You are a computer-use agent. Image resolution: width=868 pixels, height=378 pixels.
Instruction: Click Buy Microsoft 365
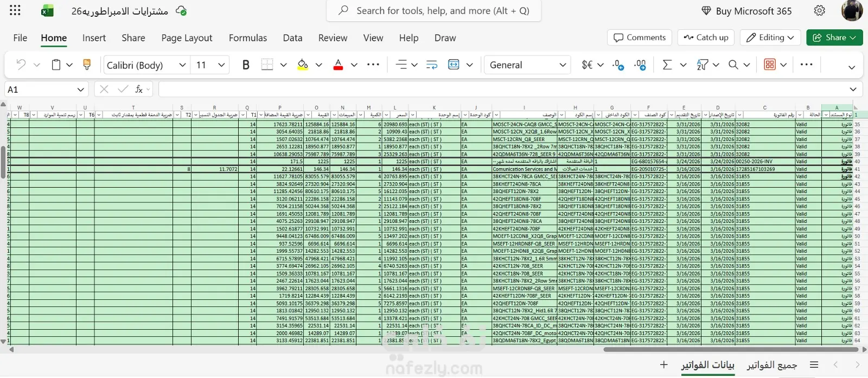pyautogui.click(x=746, y=11)
